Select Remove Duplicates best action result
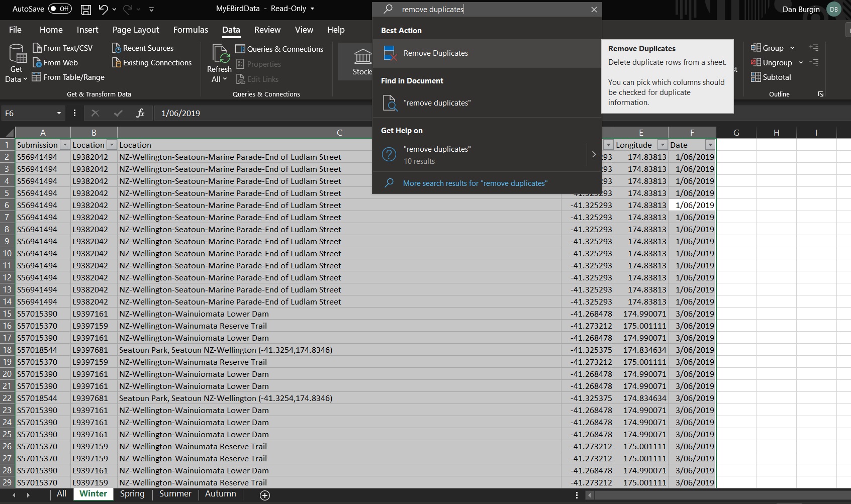The height and width of the screenshot is (504, 851). [435, 53]
